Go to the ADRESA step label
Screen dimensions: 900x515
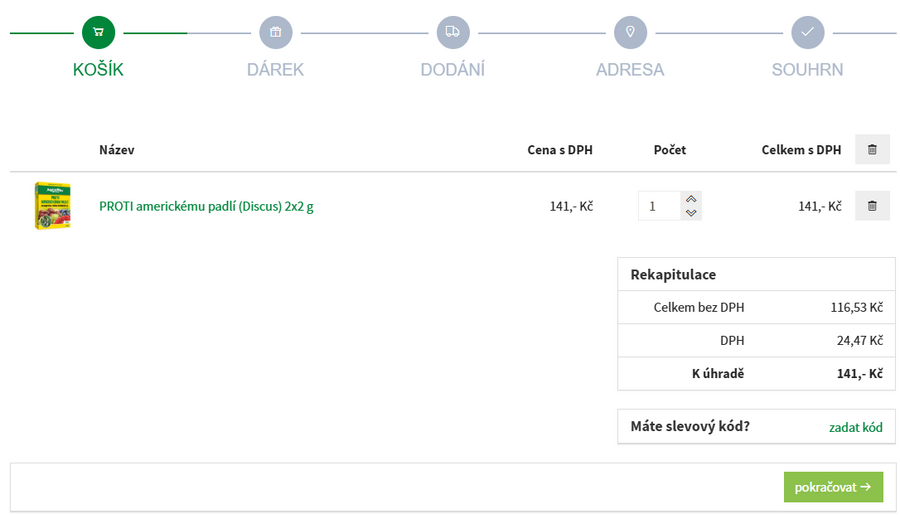point(630,70)
